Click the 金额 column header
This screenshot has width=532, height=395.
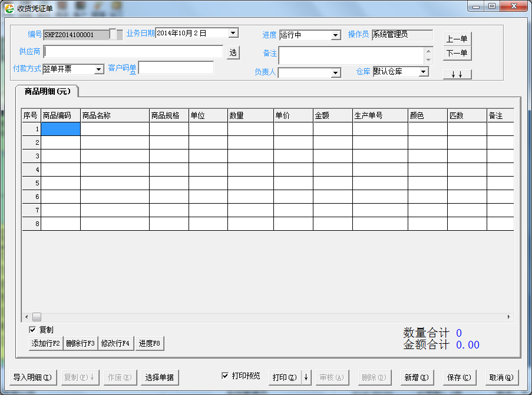(333, 115)
